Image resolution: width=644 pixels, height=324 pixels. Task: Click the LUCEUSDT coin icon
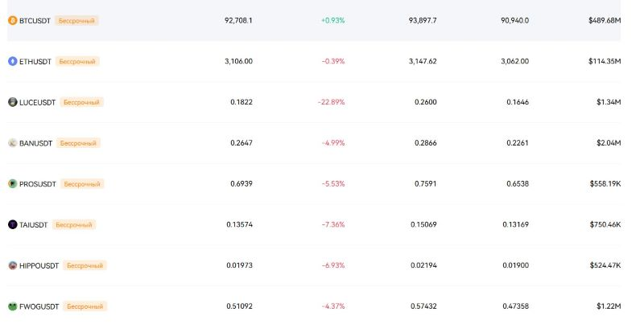(12, 102)
